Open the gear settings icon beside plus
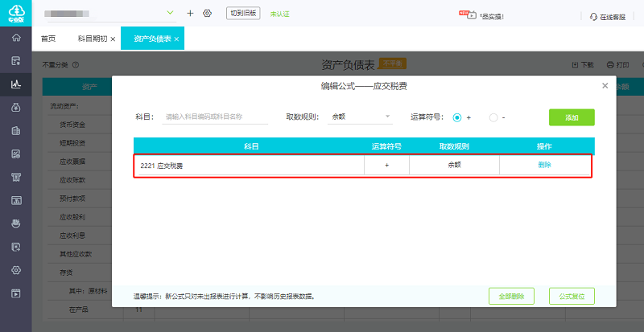 [208, 14]
